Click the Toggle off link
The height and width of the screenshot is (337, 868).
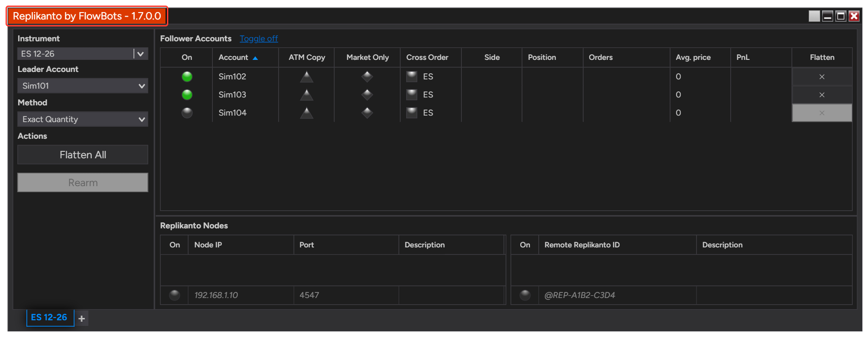click(259, 39)
